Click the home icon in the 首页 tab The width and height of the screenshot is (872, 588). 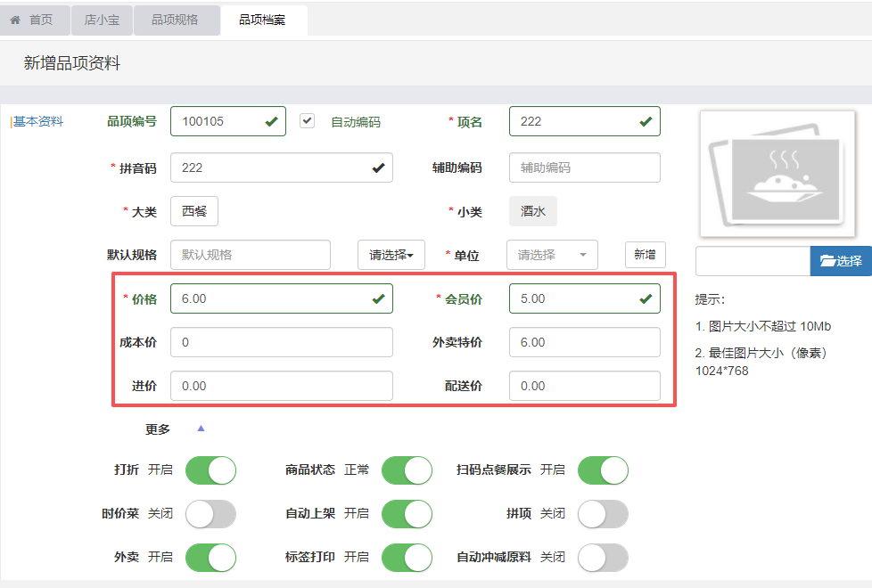(x=15, y=20)
